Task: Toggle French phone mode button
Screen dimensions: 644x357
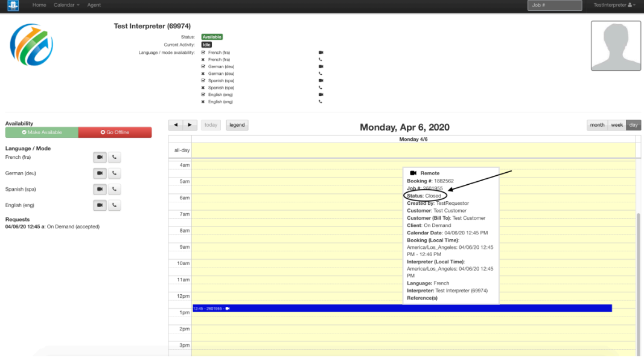Action: coord(114,157)
